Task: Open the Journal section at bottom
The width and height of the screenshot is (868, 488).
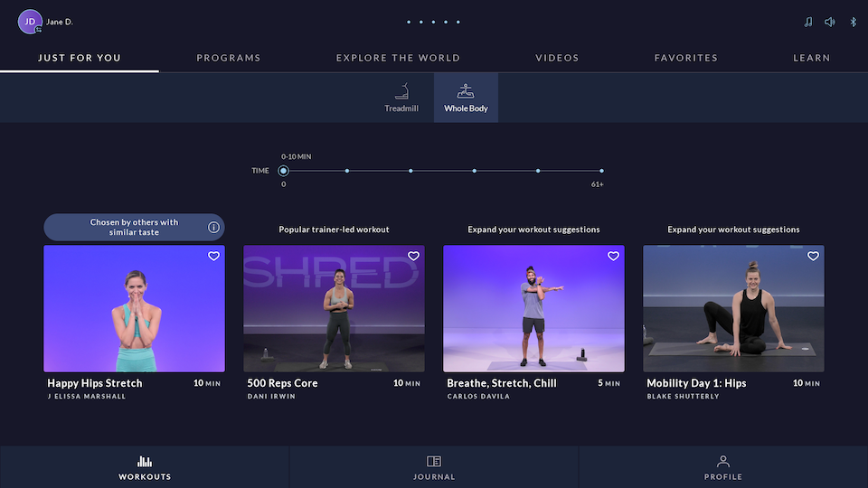Action: pyautogui.click(x=434, y=467)
